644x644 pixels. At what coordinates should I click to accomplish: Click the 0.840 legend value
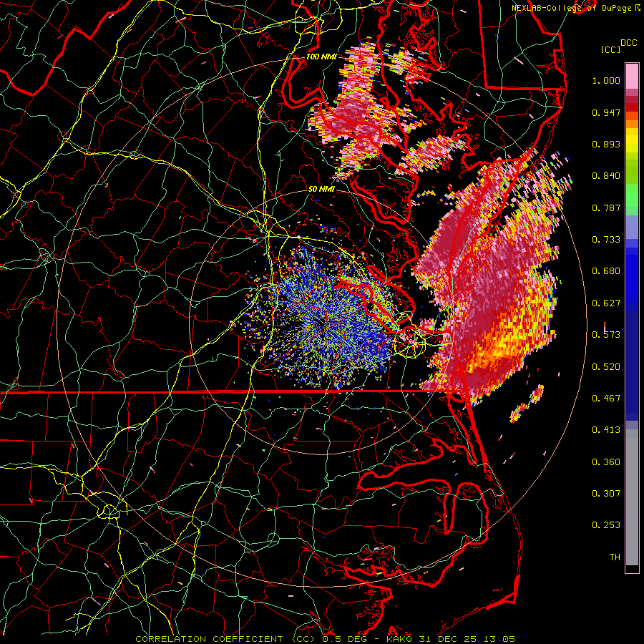(x=606, y=176)
